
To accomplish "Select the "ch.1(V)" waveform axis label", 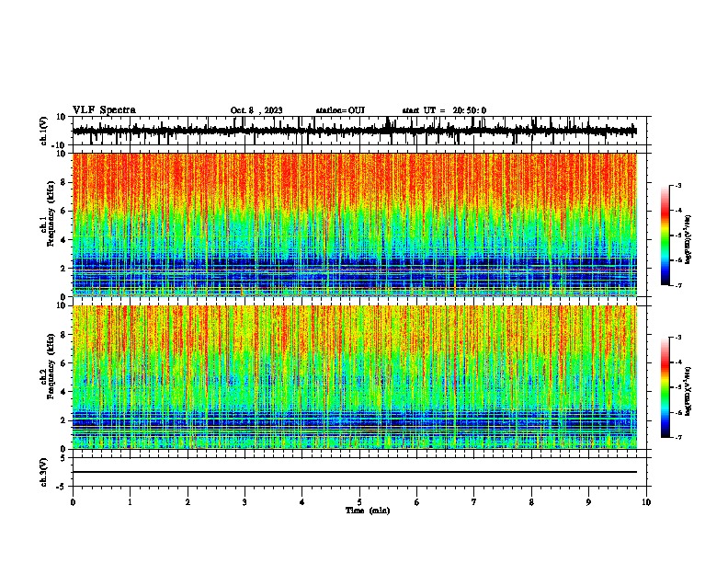I will coord(44,131).
